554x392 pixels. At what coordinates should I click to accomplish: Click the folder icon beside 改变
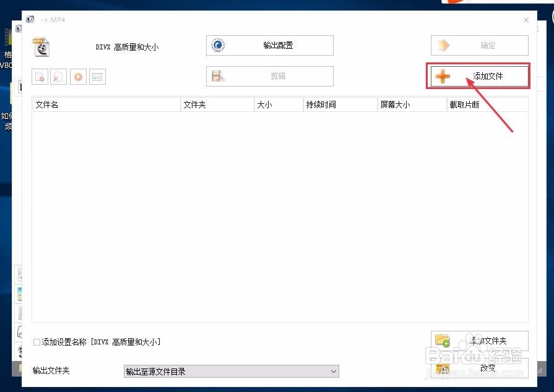443,367
